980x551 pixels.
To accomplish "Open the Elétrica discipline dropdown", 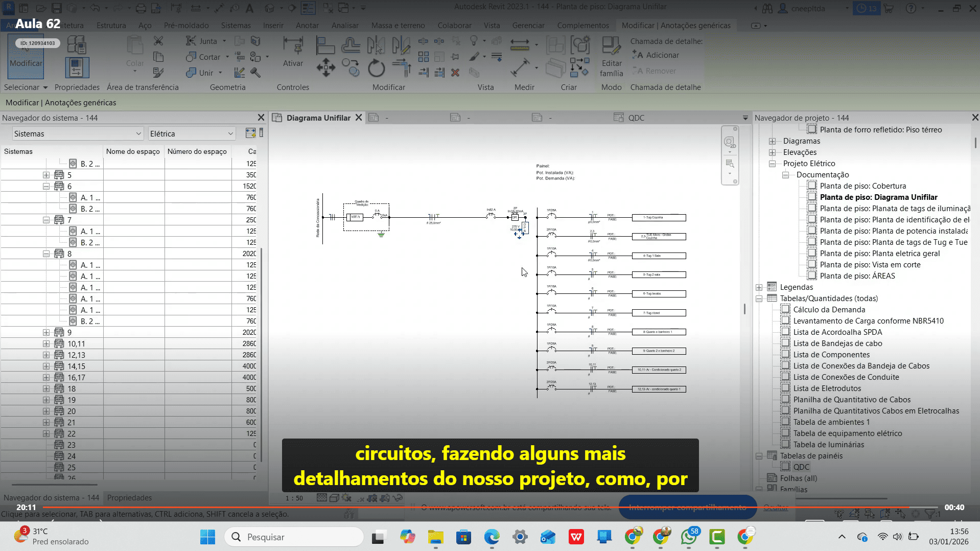I will pyautogui.click(x=192, y=134).
